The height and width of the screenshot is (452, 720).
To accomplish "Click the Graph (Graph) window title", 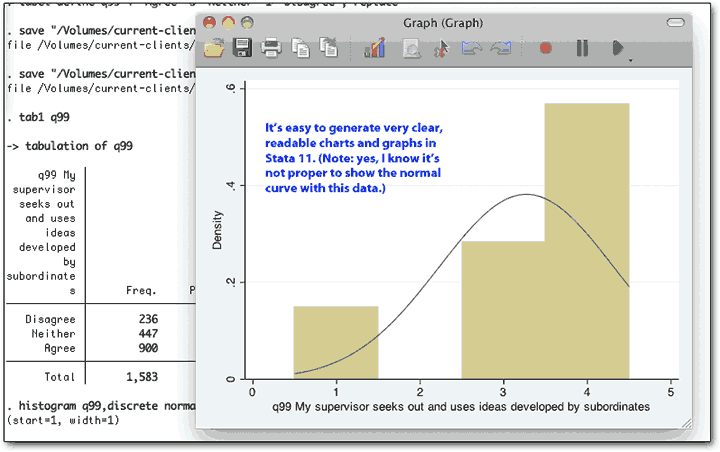I will 443,23.
